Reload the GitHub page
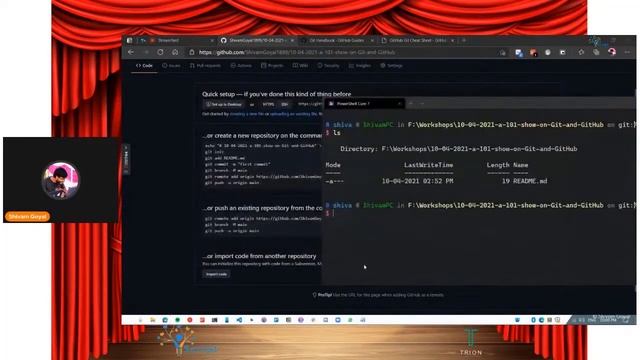Image resolution: width=640 pixels, height=360 pixels. tap(160, 52)
